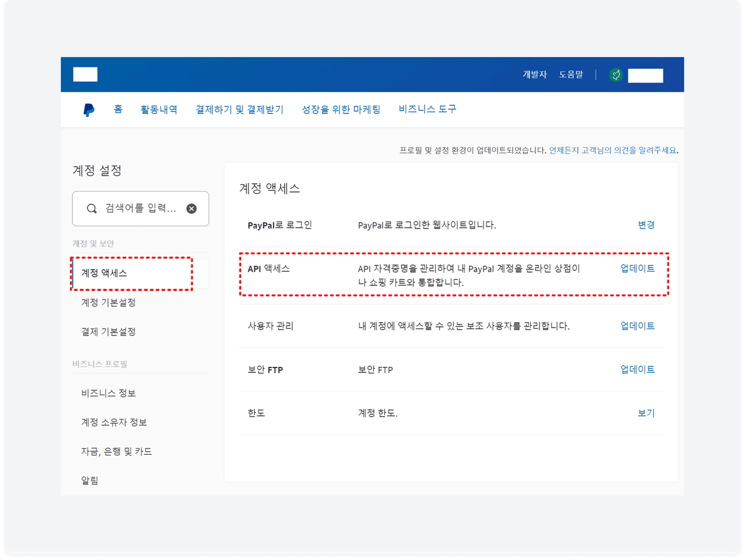Image resolution: width=745 pixels, height=560 pixels.
Task: Click the green profile avatar icon
Action: click(x=616, y=75)
